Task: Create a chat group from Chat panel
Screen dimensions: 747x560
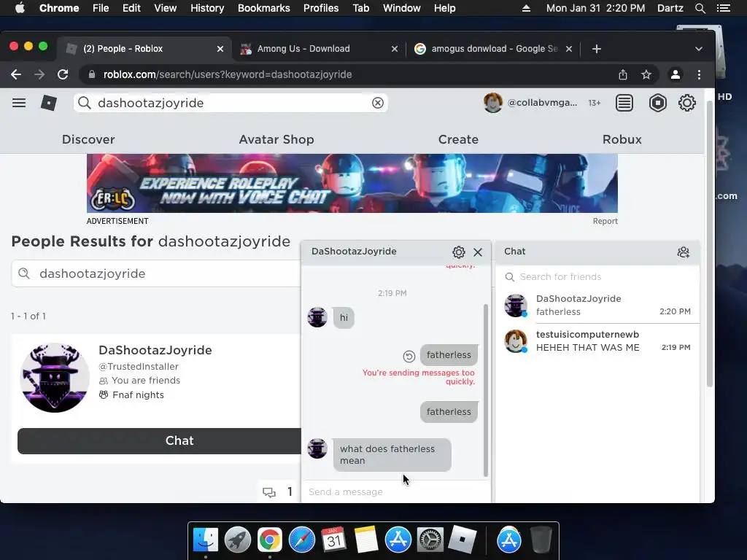Action: pyautogui.click(x=683, y=252)
